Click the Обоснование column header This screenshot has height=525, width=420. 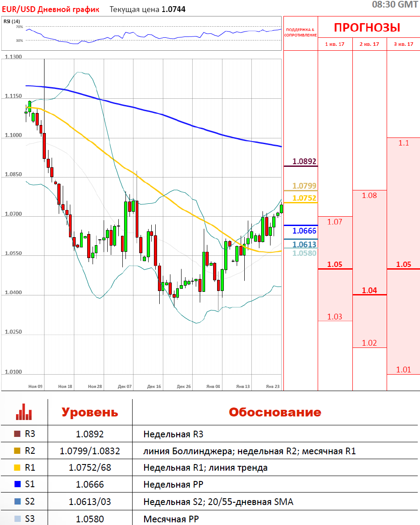click(x=275, y=412)
